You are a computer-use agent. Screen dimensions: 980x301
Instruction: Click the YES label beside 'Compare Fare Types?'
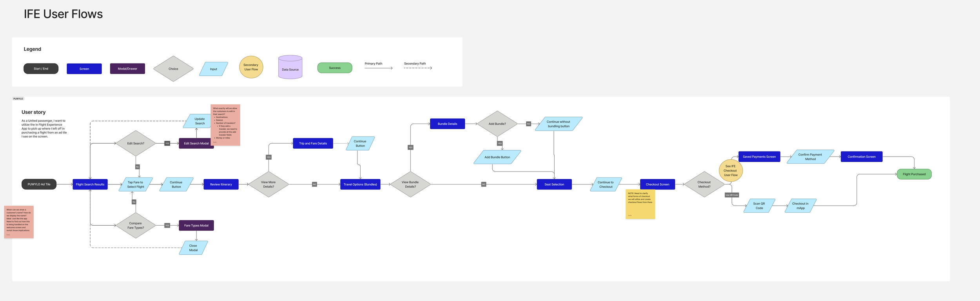(167, 226)
